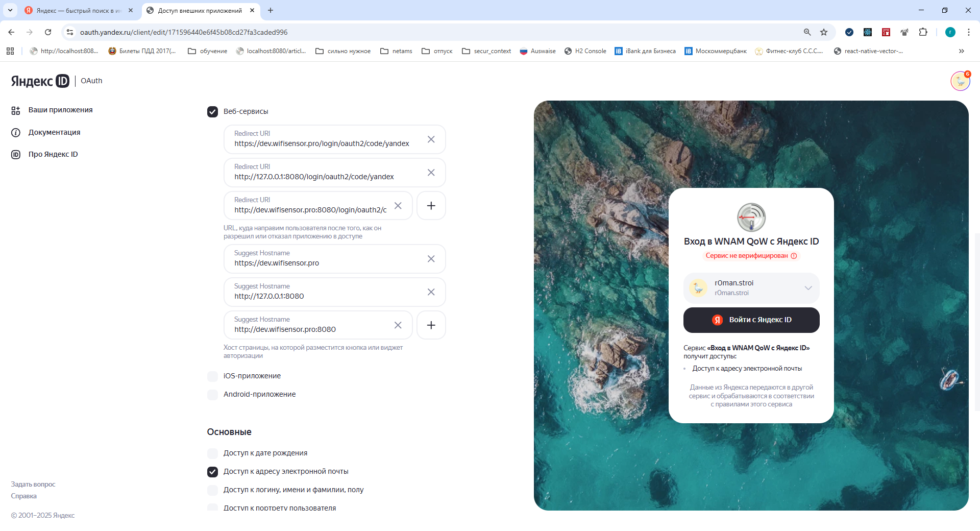Expand the r0man.stroi account selector
The height and width of the screenshot is (531, 980).
click(808, 288)
